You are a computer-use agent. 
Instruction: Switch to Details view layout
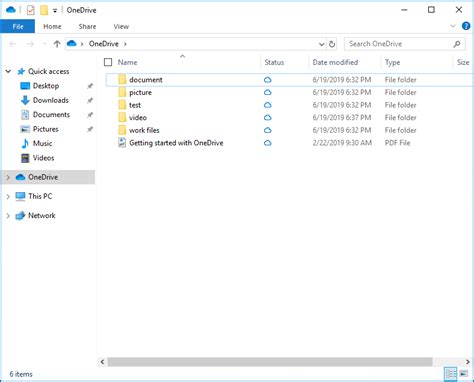[451, 374]
